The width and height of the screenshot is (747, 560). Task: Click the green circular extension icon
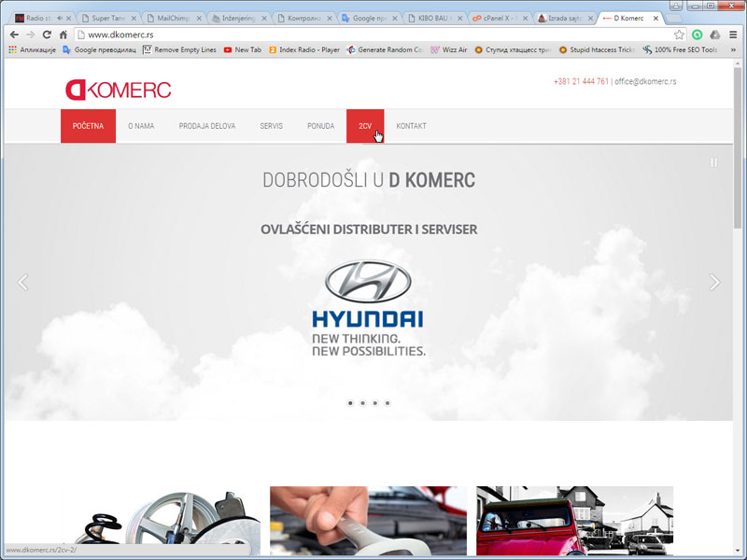697,35
